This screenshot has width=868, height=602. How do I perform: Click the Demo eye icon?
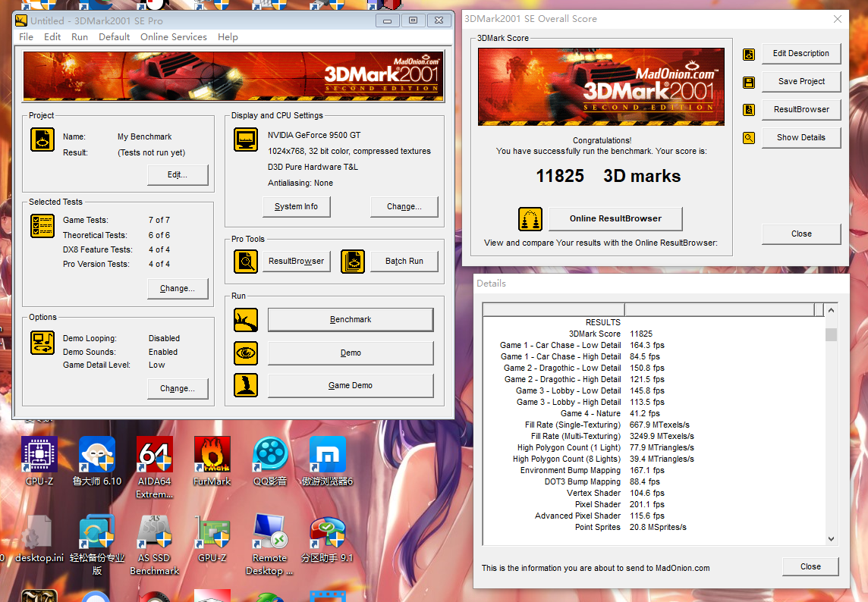tap(246, 353)
